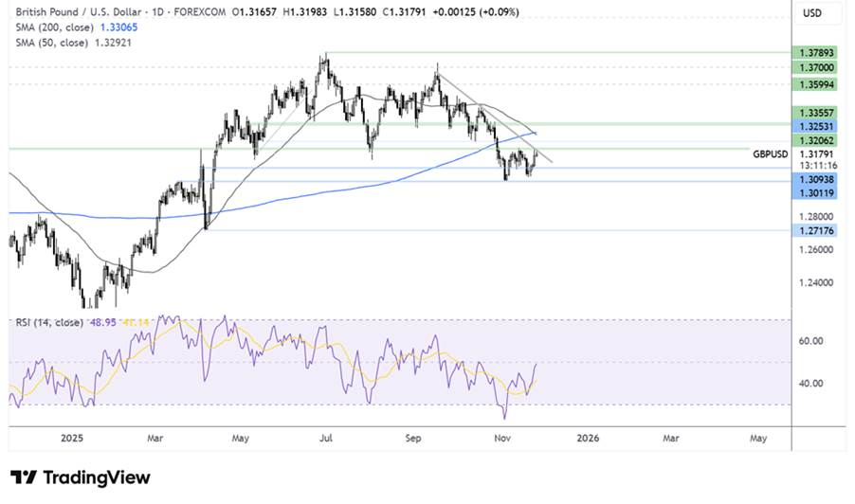Viewport: 855px width, 504px height.
Task: Click the TradingView wordmark text
Action: coord(97,477)
